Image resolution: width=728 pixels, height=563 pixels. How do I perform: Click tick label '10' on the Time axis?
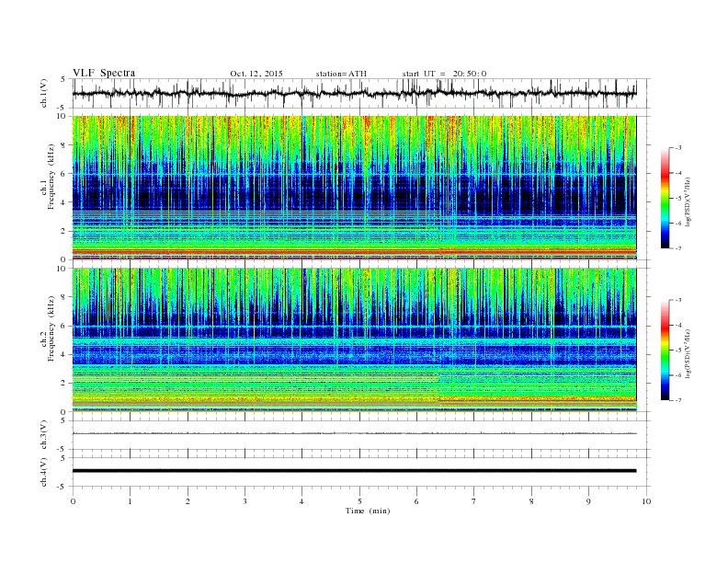pos(646,501)
